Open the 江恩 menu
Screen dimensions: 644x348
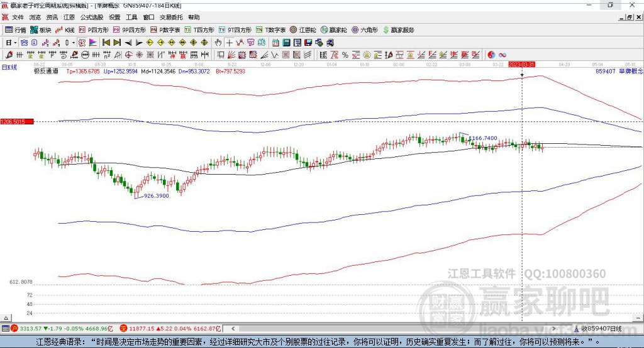coord(69,17)
